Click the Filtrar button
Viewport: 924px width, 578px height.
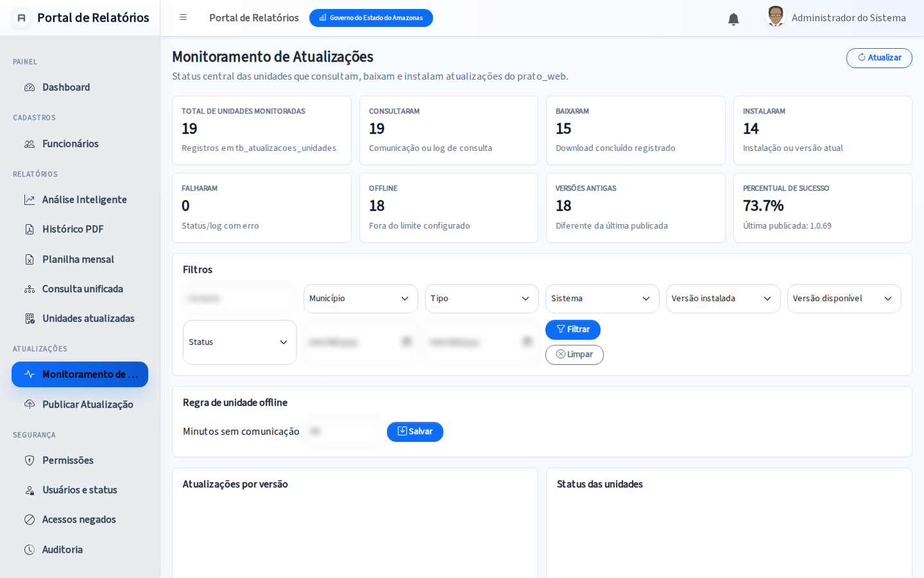573,329
